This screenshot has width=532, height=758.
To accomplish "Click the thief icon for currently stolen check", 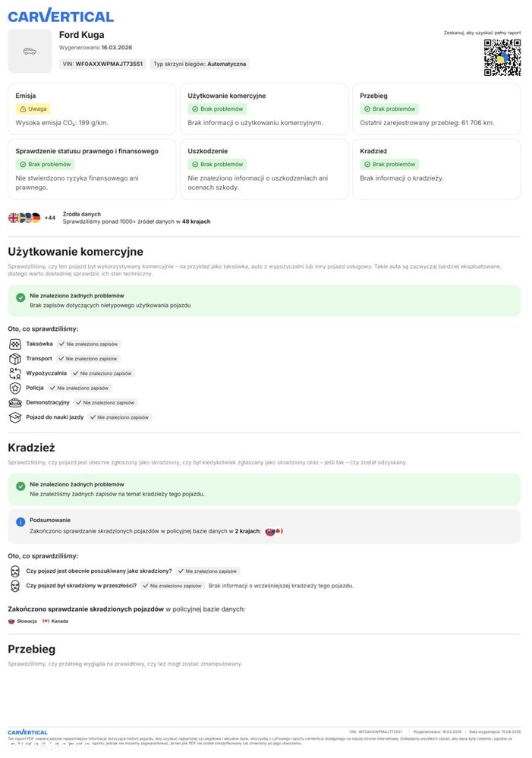I will coord(15,571).
